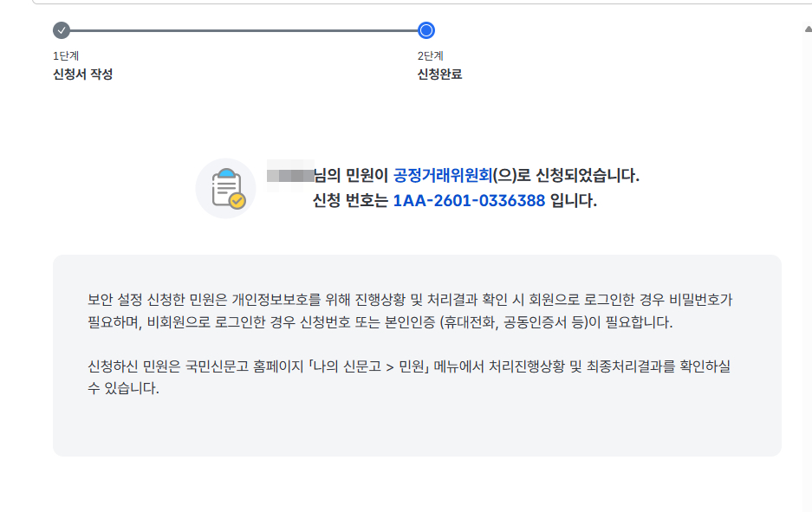Select the 신청완료 step label

tap(439, 74)
